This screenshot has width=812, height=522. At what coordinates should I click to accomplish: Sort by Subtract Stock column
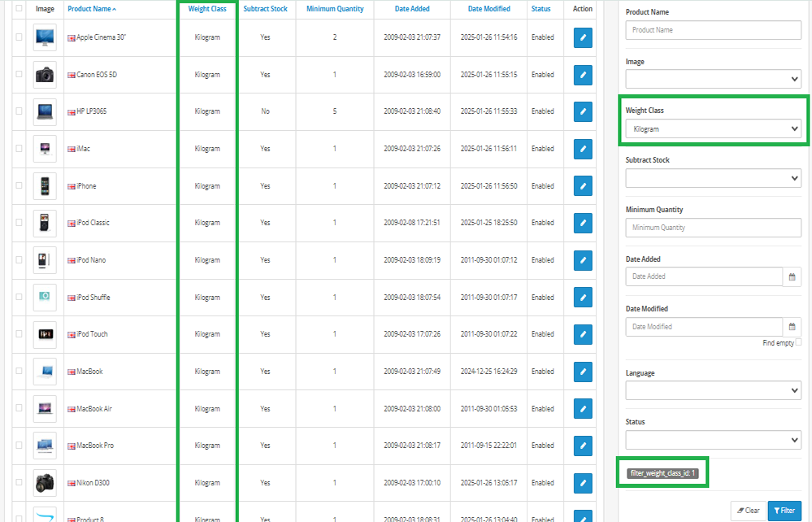[265, 9]
